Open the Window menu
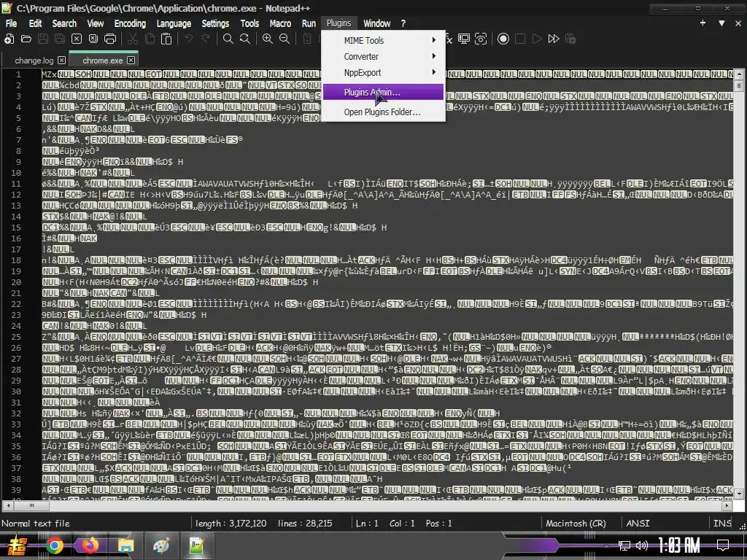 [x=377, y=23]
